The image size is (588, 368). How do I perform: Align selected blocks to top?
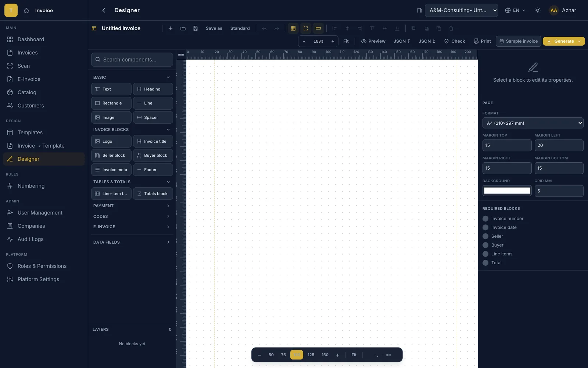[x=372, y=28]
